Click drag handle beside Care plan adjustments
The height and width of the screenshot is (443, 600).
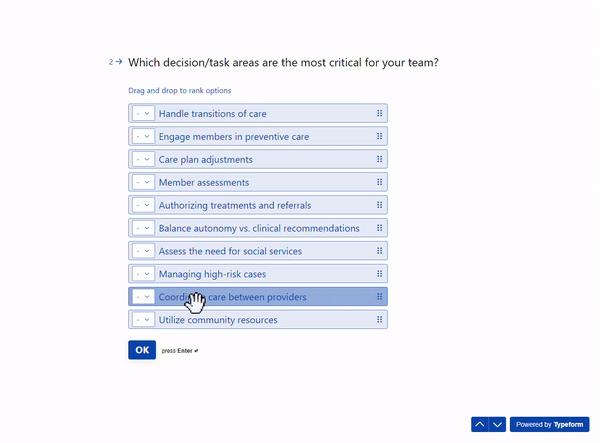(379, 159)
